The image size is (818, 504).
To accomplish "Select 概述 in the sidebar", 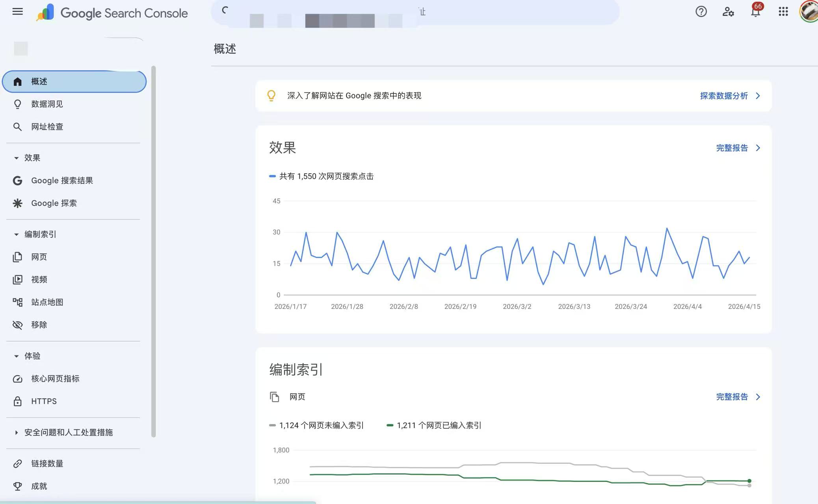I will pyautogui.click(x=74, y=82).
